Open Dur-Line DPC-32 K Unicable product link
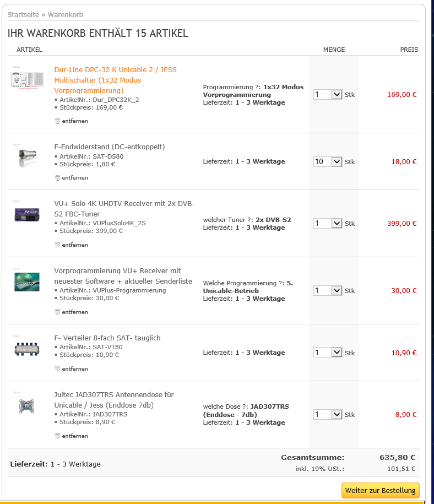 click(x=116, y=80)
